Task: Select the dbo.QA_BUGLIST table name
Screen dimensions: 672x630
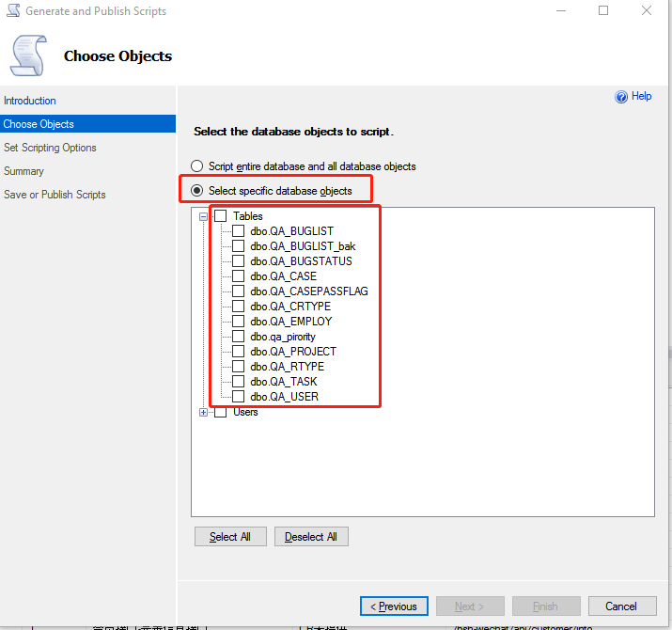Action: pos(291,231)
